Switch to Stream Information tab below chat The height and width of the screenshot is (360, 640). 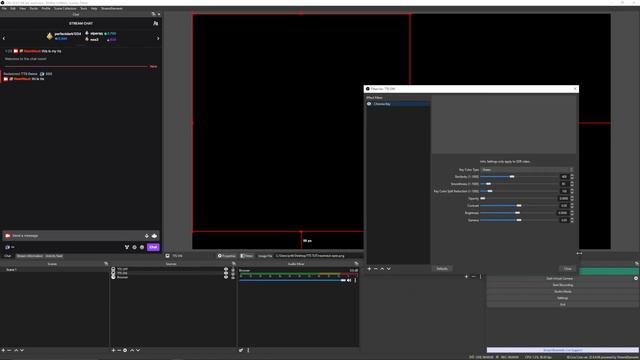tap(29, 256)
